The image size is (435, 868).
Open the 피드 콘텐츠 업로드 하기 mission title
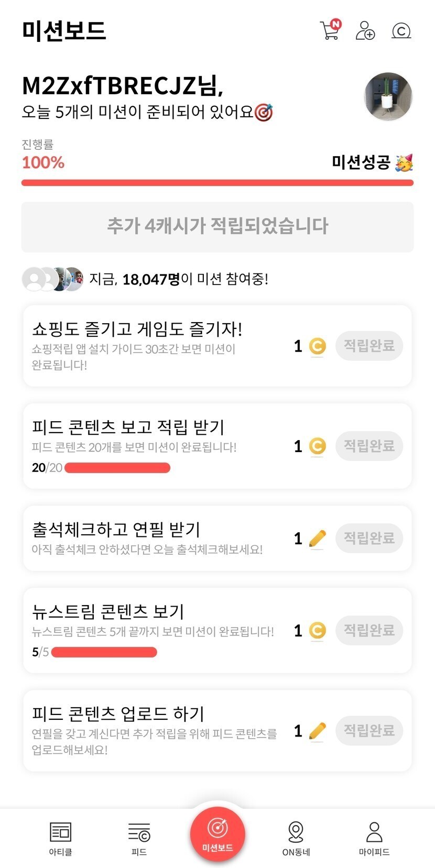(118, 713)
